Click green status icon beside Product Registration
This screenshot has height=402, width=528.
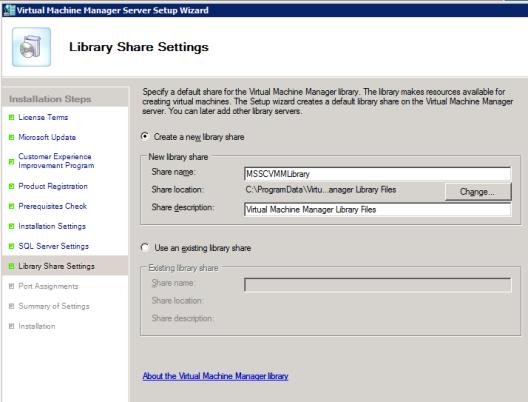coord(11,186)
